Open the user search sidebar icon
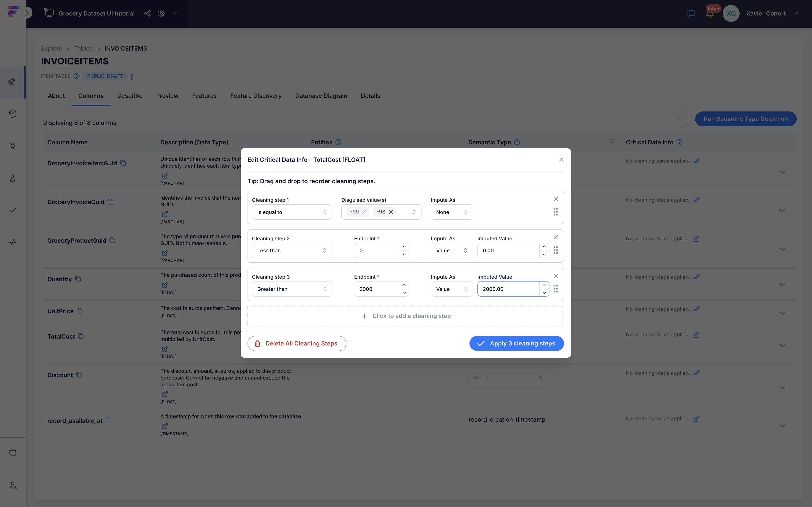The width and height of the screenshot is (812, 507). point(13,485)
